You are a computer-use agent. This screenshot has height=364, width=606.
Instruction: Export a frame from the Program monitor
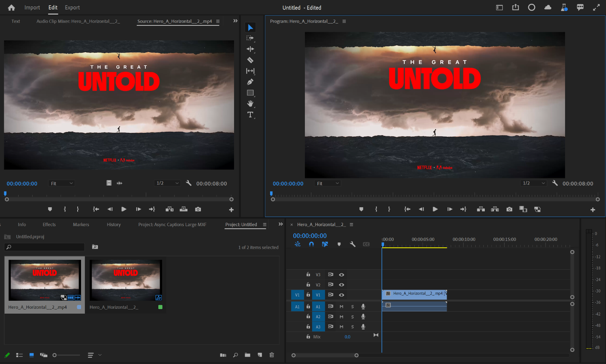(x=509, y=209)
